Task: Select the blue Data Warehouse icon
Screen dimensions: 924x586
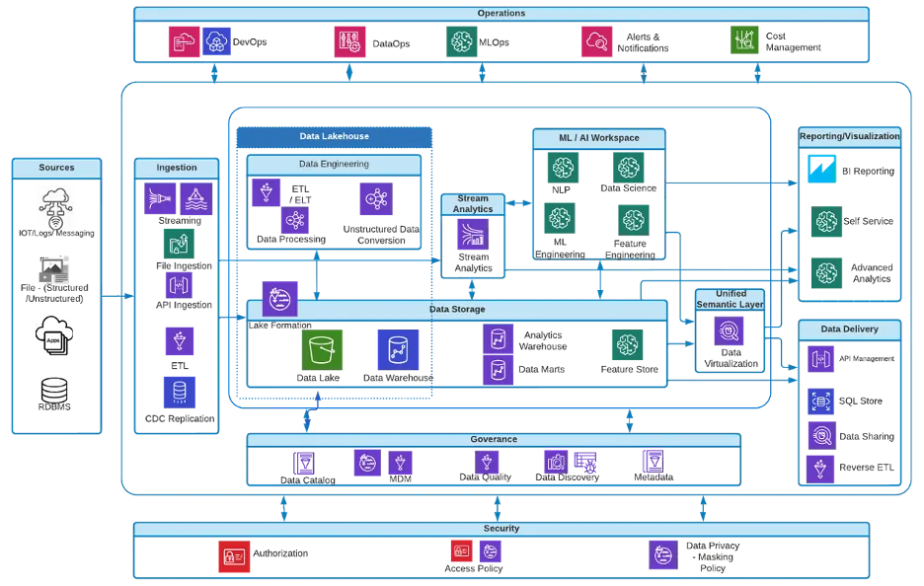Action: tap(398, 350)
